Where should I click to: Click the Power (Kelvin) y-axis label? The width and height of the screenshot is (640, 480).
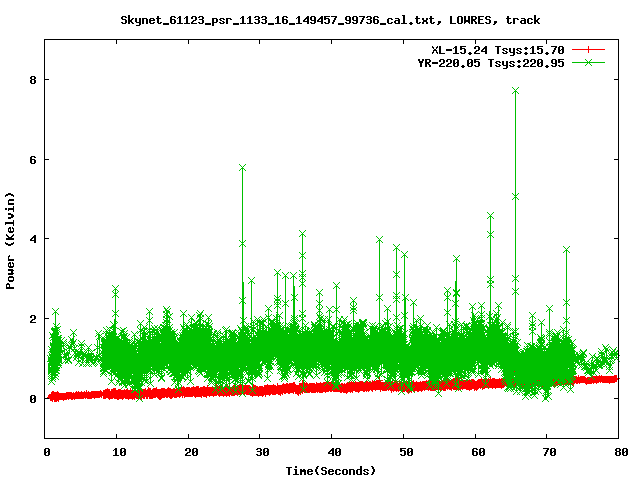click(11, 239)
